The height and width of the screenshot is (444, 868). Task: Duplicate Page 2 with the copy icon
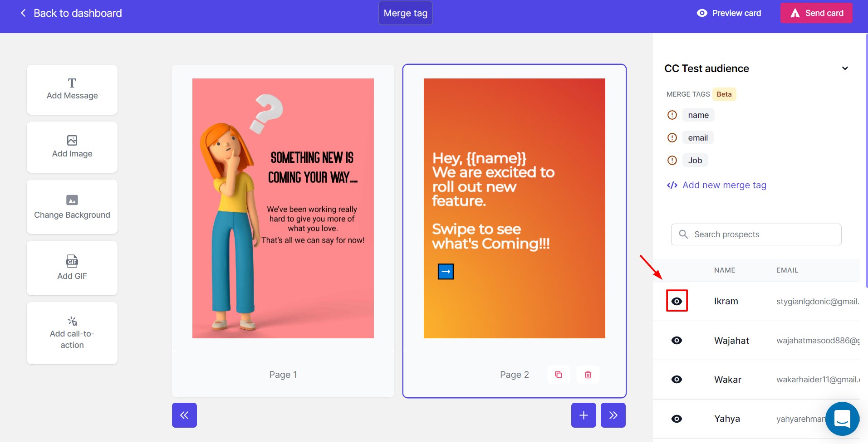click(x=559, y=375)
